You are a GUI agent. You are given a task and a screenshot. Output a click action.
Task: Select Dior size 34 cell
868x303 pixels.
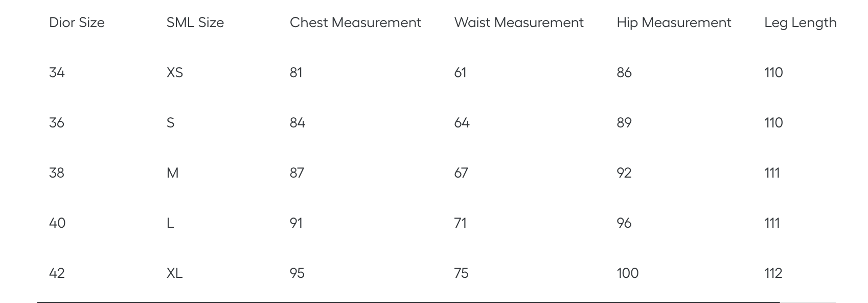point(57,73)
